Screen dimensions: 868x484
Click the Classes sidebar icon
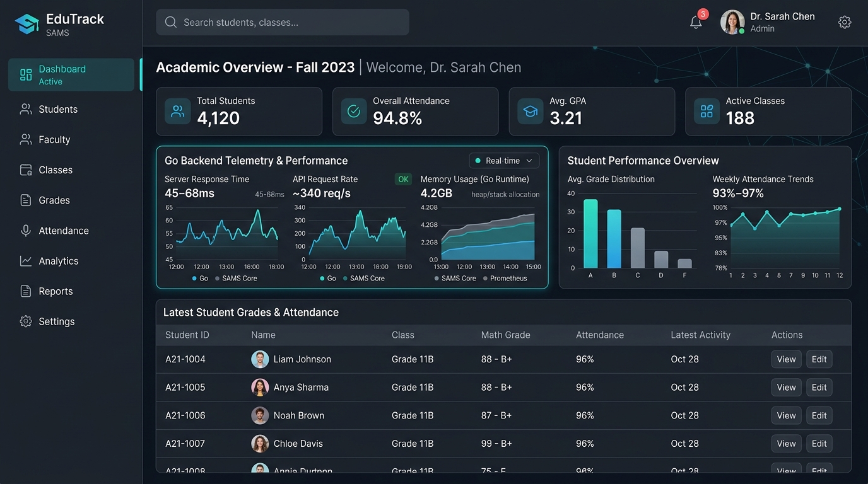coord(26,170)
